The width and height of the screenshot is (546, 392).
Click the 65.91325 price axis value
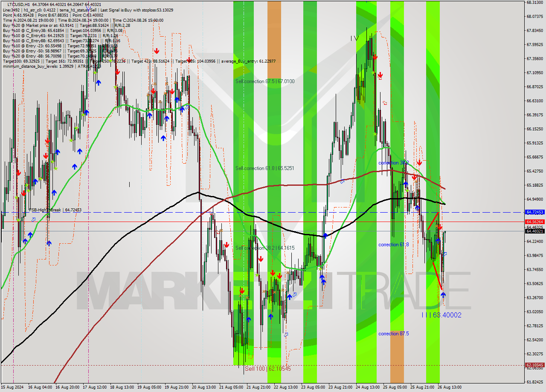(x=535, y=143)
